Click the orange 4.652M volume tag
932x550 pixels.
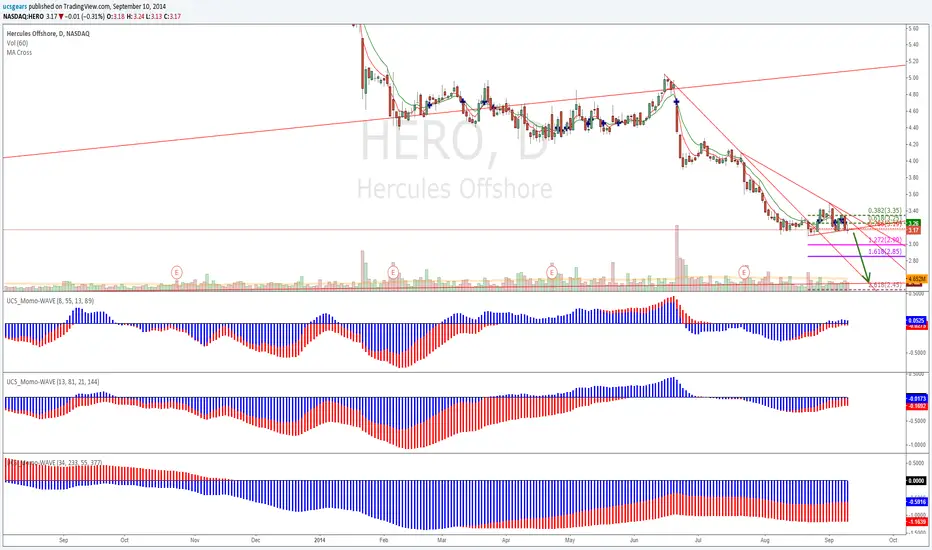pos(916,278)
